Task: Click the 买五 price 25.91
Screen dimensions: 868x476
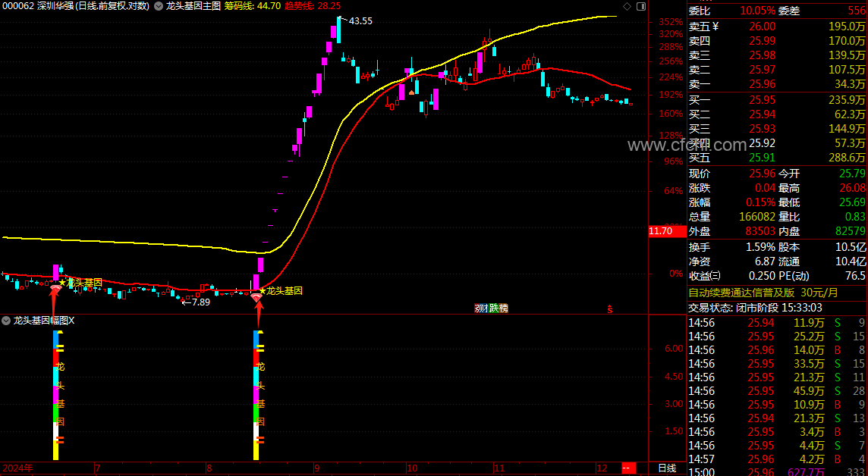Action: [763, 158]
